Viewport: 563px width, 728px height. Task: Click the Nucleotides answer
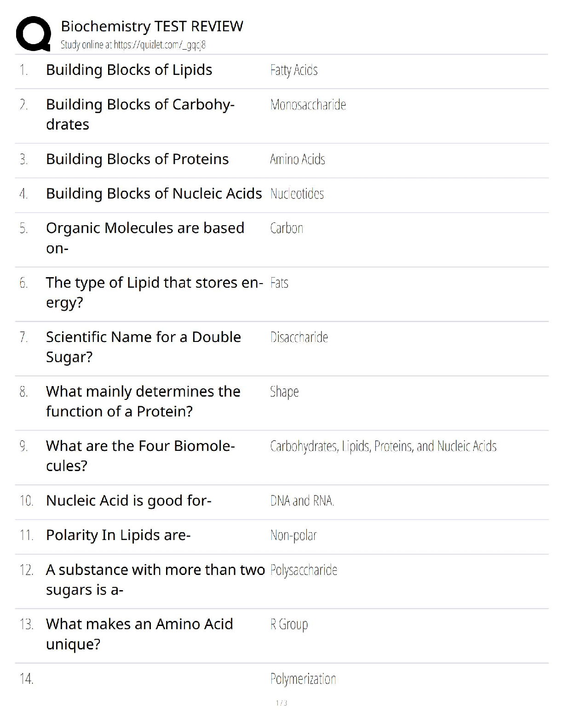(297, 194)
